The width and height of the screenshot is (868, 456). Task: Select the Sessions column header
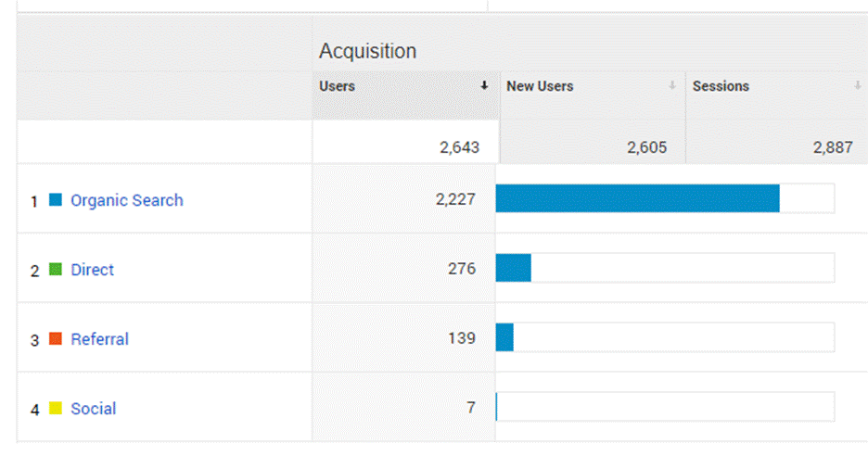pyautogui.click(x=721, y=86)
